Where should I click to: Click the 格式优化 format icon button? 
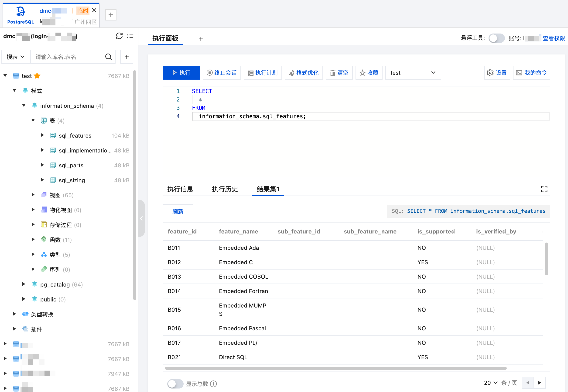click(x=304, y=73)
